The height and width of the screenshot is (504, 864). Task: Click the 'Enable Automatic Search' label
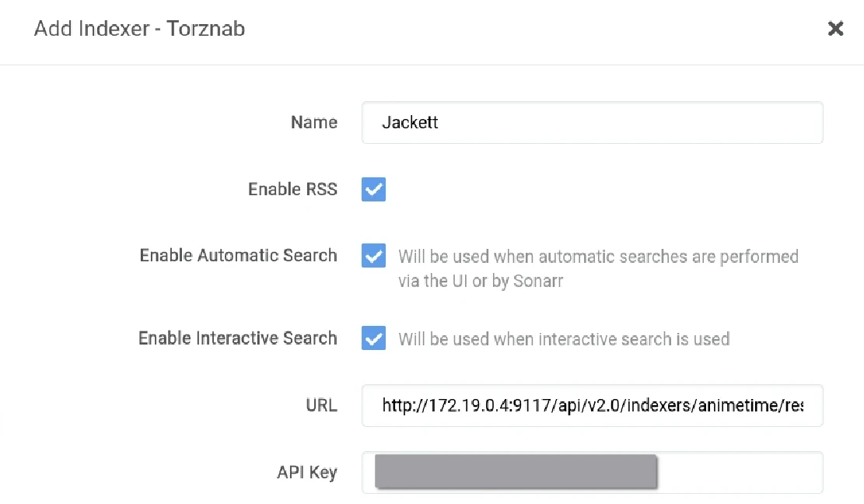238,256
